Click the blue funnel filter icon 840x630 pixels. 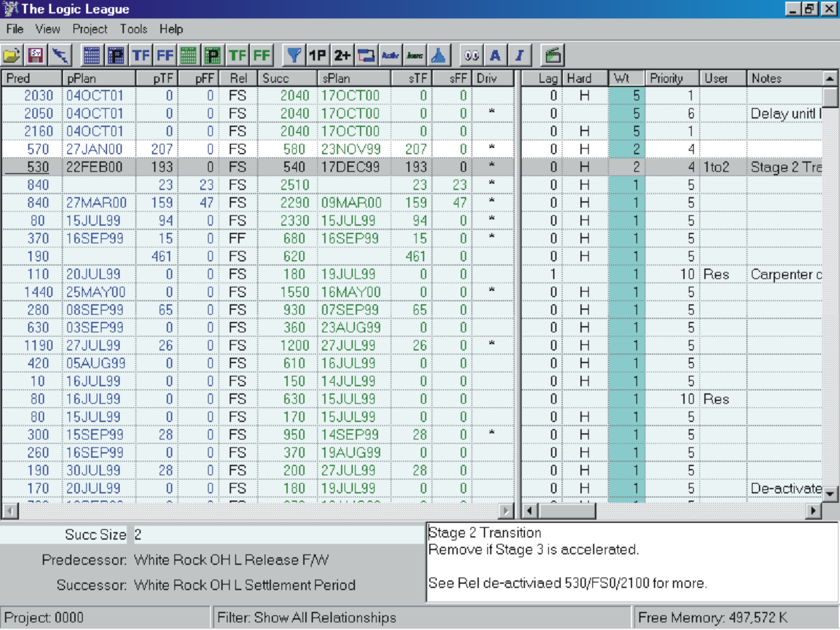(294, 55)
